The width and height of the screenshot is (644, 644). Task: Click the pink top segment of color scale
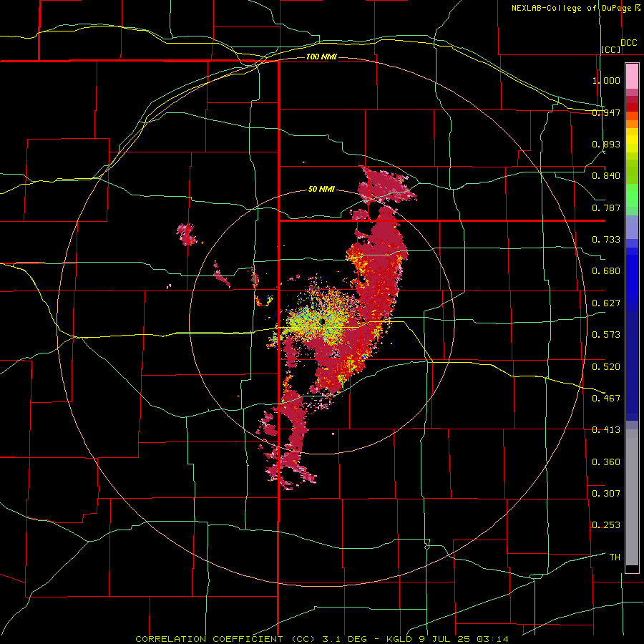click(632, 76)
